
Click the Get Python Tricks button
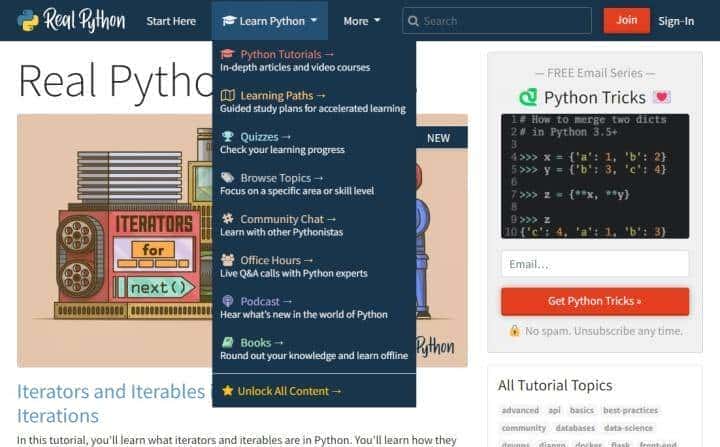pyautogui.click(x=595, y=301)
